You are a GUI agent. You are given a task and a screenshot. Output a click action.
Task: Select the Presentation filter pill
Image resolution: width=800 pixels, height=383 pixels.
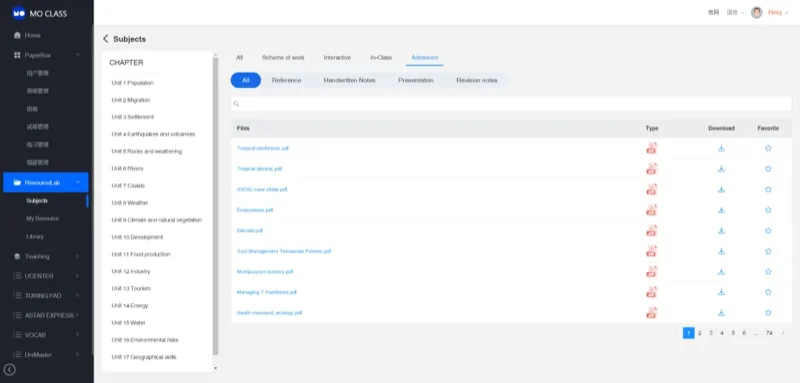416,81
